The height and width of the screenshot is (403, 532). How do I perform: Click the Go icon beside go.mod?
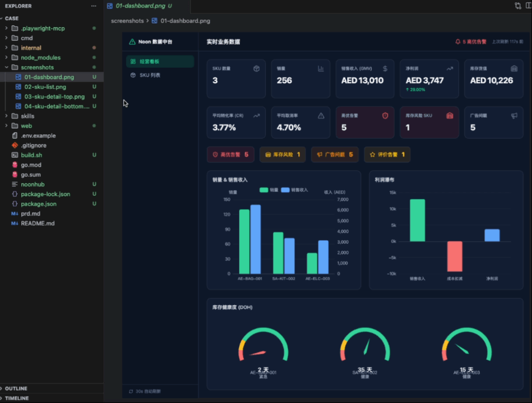coord(15,165)
